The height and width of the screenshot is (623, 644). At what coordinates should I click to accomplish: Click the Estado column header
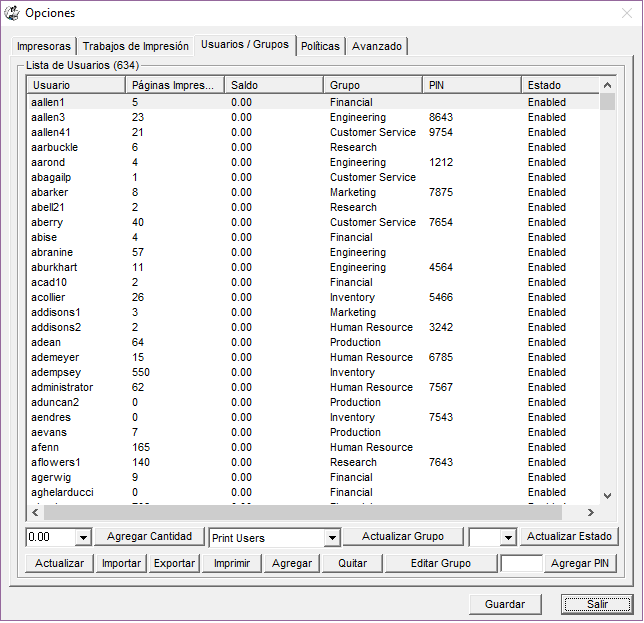(560, 85)
